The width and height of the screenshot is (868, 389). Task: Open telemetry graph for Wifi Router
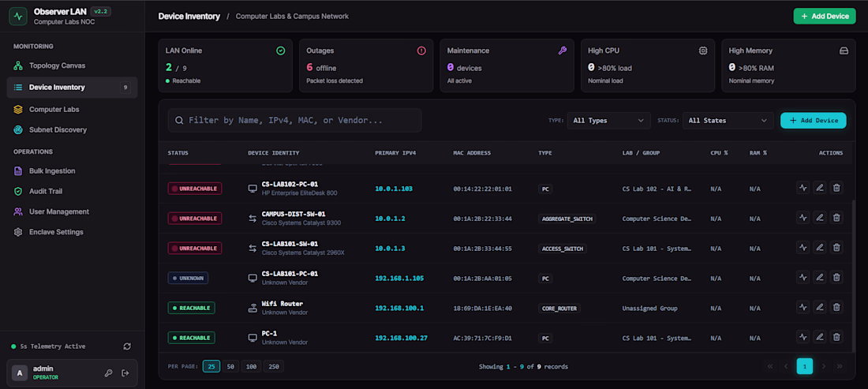[803, 308]
